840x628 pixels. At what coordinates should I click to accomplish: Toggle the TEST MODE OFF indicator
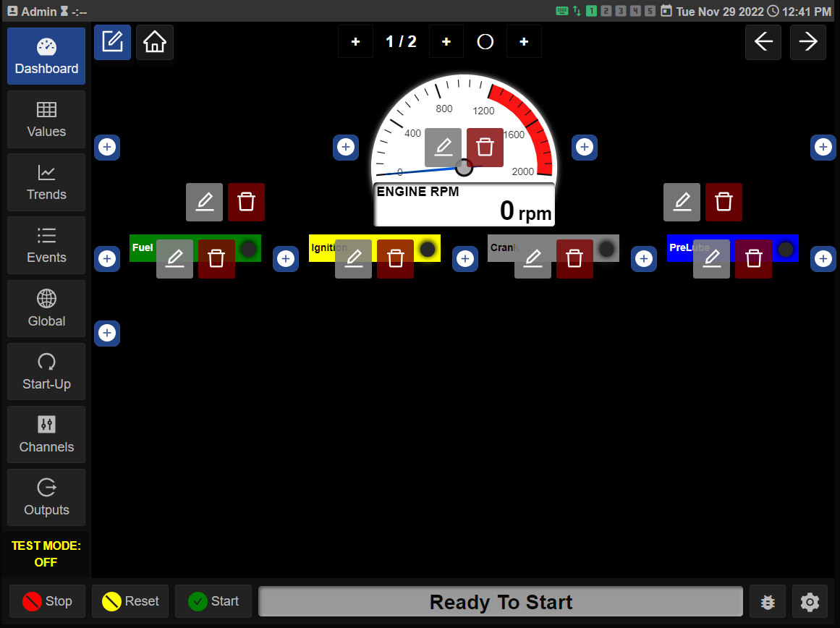coord(46,554)
